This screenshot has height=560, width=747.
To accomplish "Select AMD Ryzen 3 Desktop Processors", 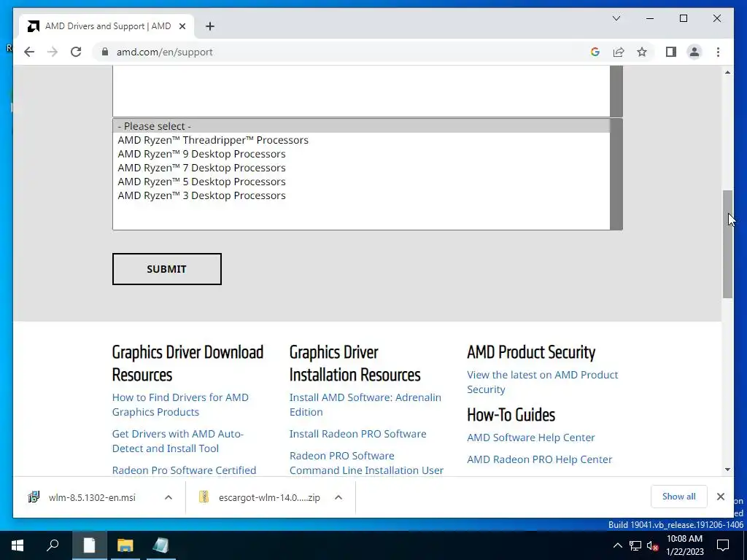I will point(361,195).
